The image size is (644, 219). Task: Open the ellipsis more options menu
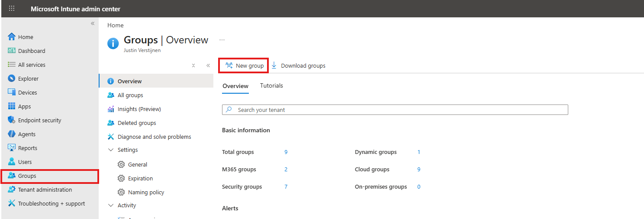222,40
